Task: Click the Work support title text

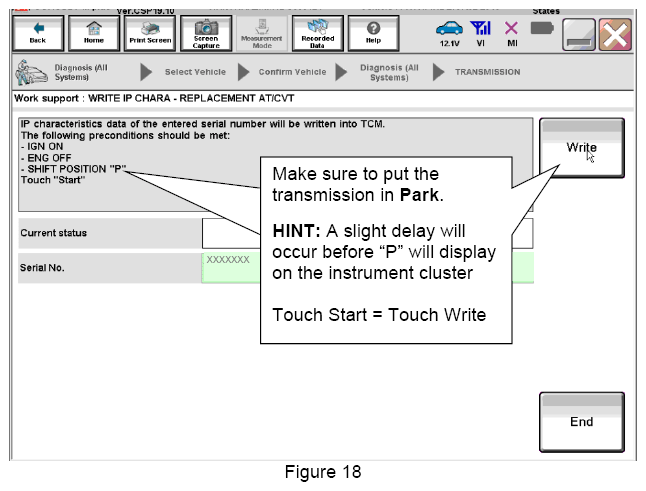Action: tap(154, 98)
